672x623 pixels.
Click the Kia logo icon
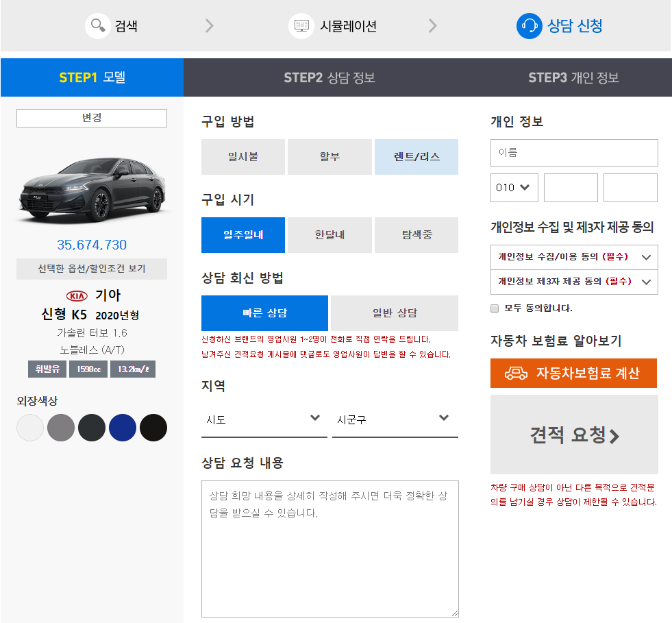tap(77, 296)
